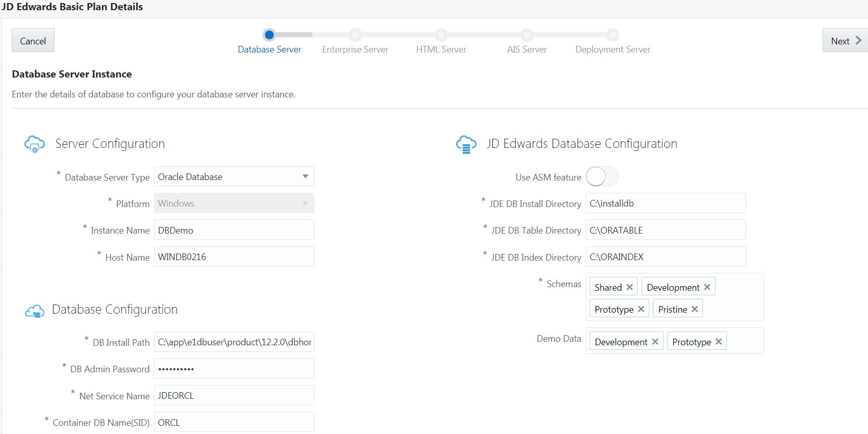Remove the Prototype schema tag
868x434 pixels.
pyautogui.click(x=641, y=309)
